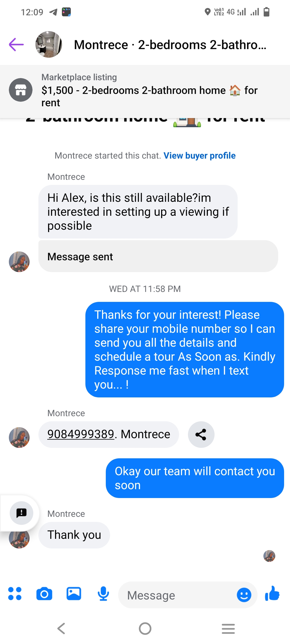The height and width of the screenshot is (644, 290).
Task: Open the four-dot more options menu
Action: click(x=15, y=594)
